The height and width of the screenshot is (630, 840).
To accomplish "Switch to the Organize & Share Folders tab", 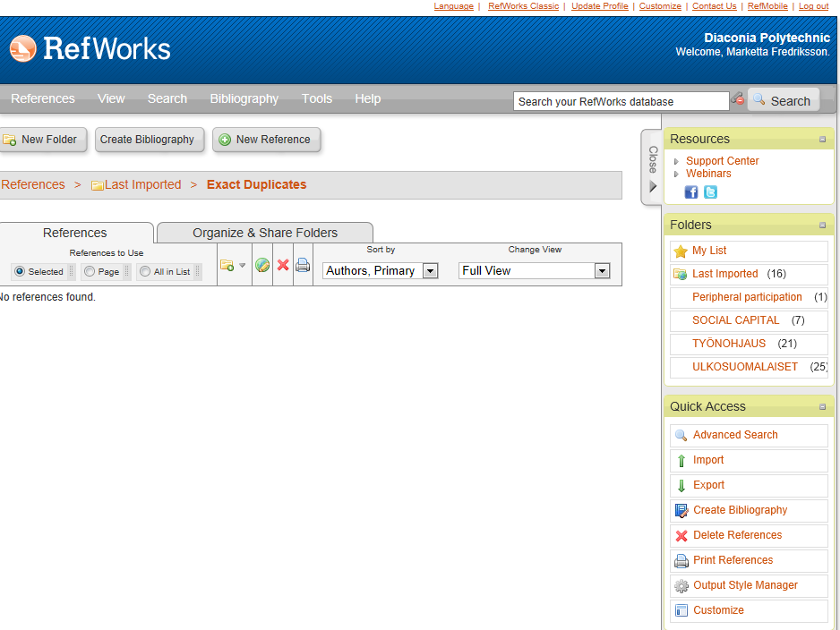I will tap(265, 233).
